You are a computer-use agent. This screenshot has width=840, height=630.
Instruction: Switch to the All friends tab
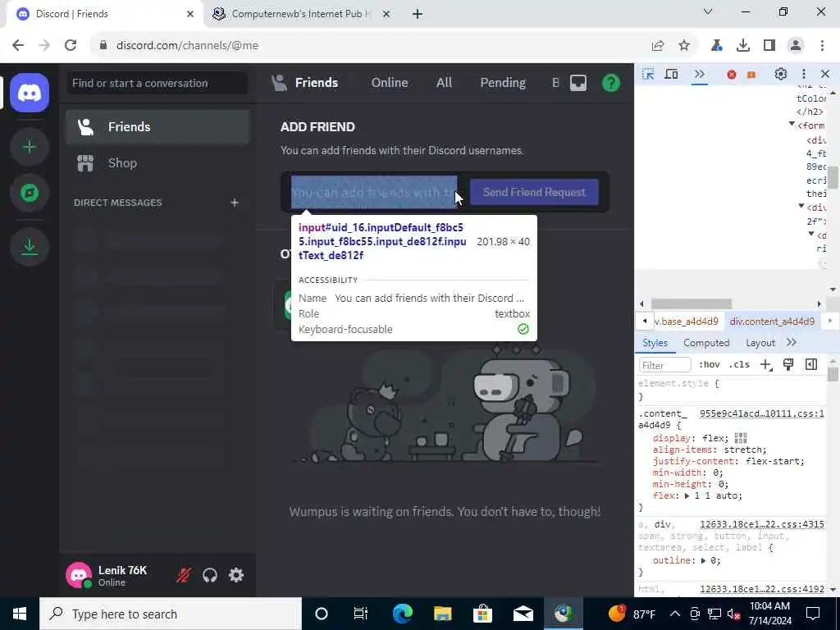coord(444,83)
